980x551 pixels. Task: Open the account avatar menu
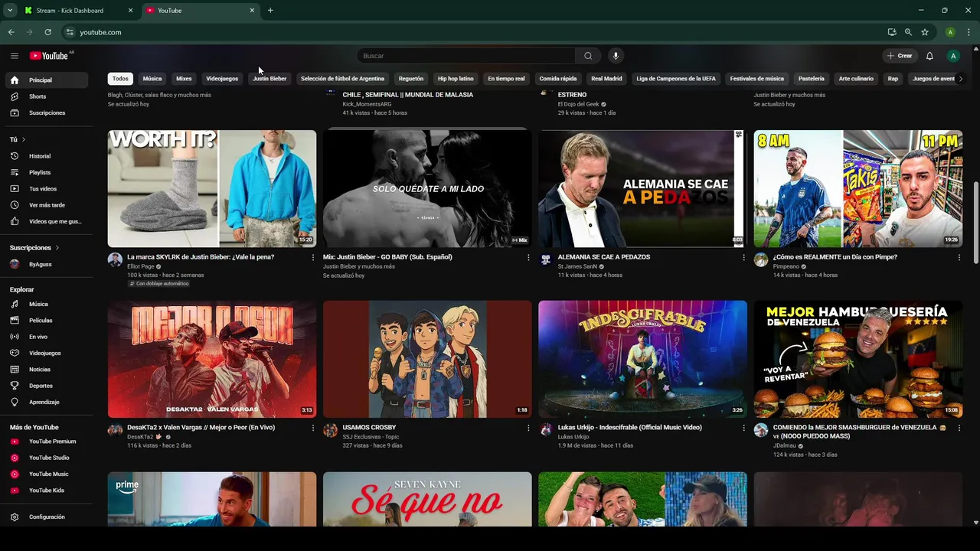pyautogui.click(x=953, y=56)
